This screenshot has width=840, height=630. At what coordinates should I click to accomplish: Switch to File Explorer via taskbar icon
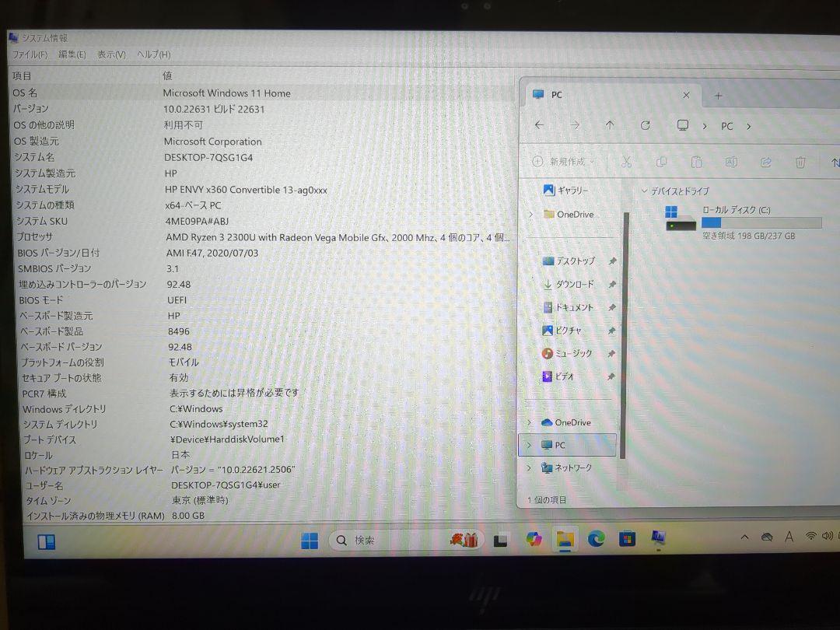565,539
